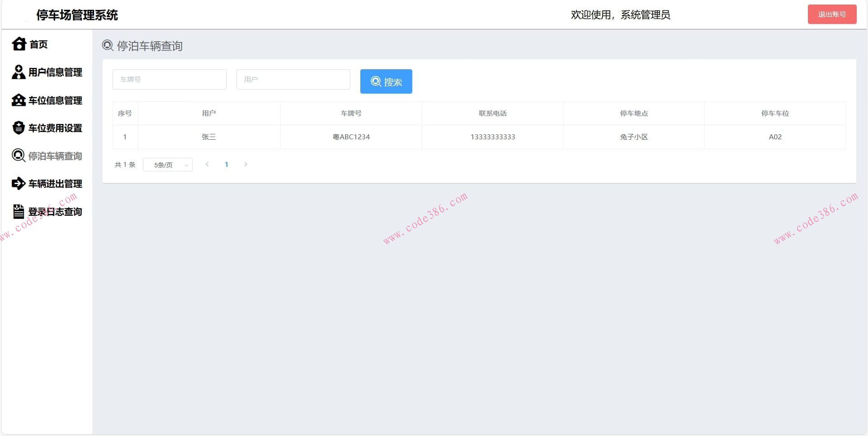
Task: Click the page title icon beside 停泊车辆查询
Action: [107, 45]
